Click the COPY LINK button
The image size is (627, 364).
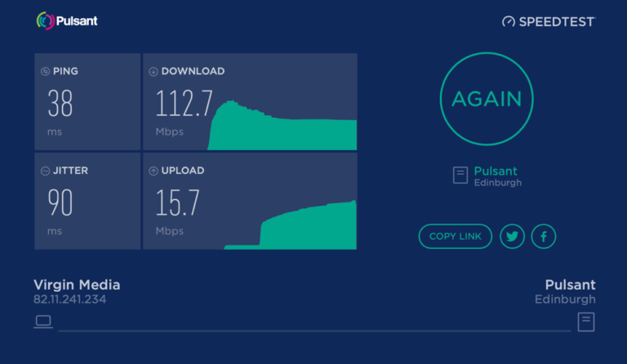click(455, 236)
